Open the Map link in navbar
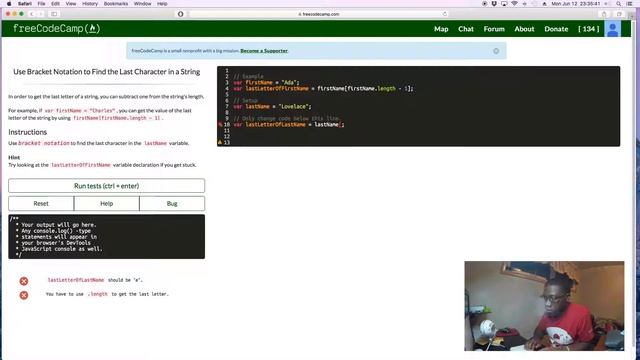The width and height of the screenshot is (640, 360). (x=441, y=29)
